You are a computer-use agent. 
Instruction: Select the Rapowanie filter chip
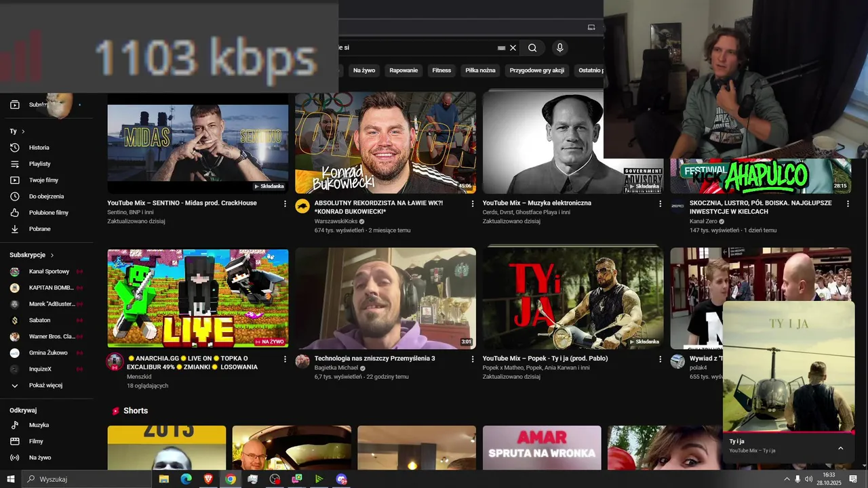403,70
